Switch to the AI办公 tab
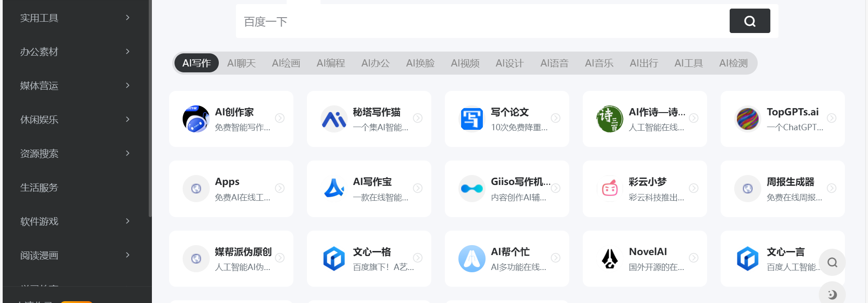This screenshot has width=868, height=303. pos(376,63)
